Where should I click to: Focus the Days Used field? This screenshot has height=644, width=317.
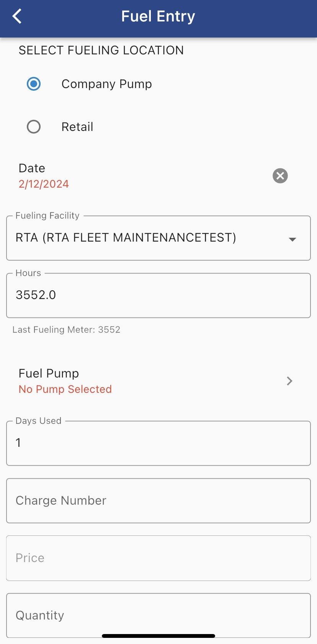[x=158, y=443]
